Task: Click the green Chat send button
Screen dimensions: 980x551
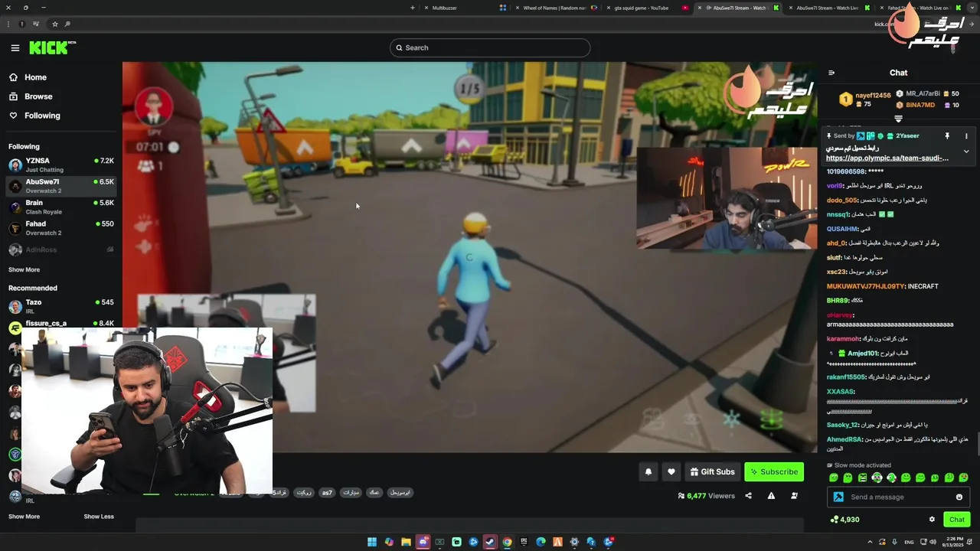Action: coord(957,520)
